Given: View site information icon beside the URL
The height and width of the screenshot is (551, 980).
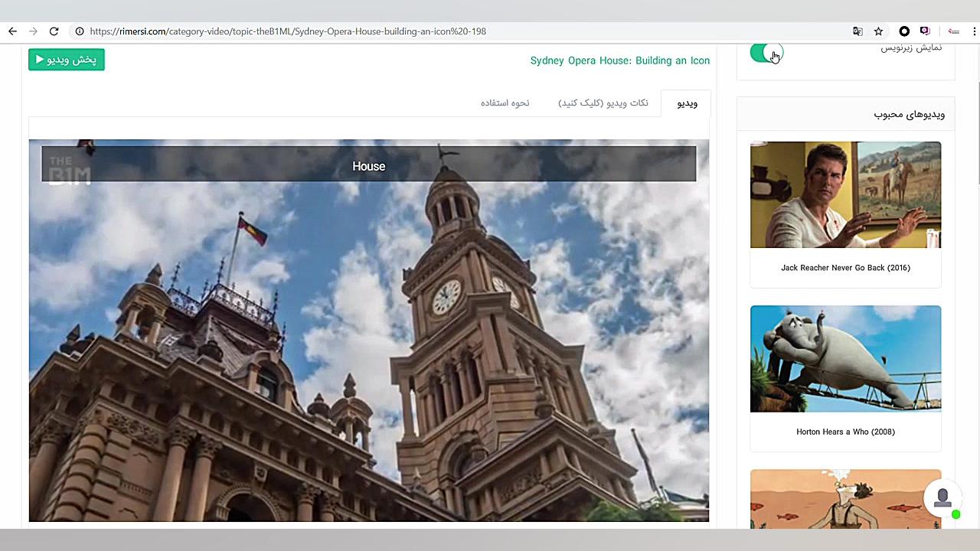Looking at the screenshot, I should point(79,31).
